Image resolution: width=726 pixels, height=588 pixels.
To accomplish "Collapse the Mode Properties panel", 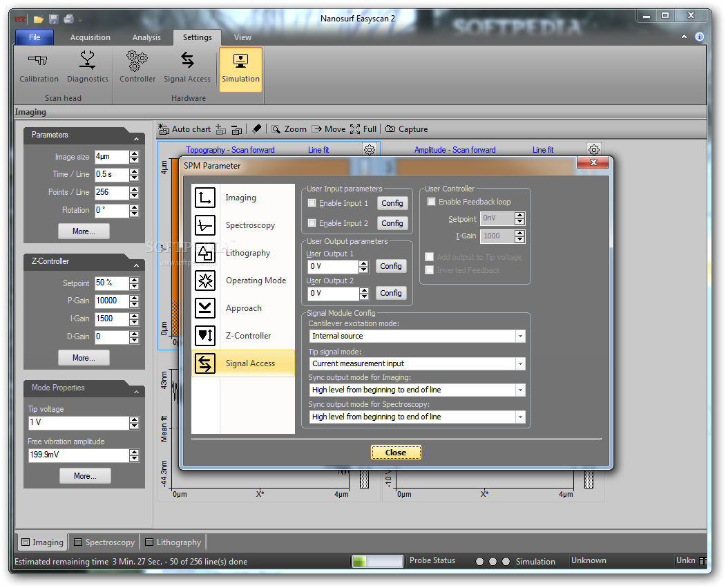I will tap(137, 392).
